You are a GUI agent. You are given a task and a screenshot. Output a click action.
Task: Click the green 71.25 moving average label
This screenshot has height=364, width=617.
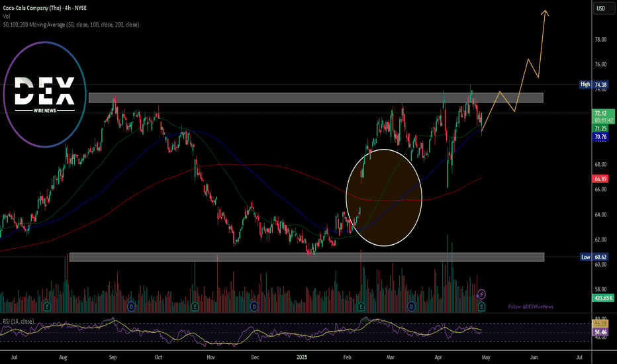click(x=600, y=128)
